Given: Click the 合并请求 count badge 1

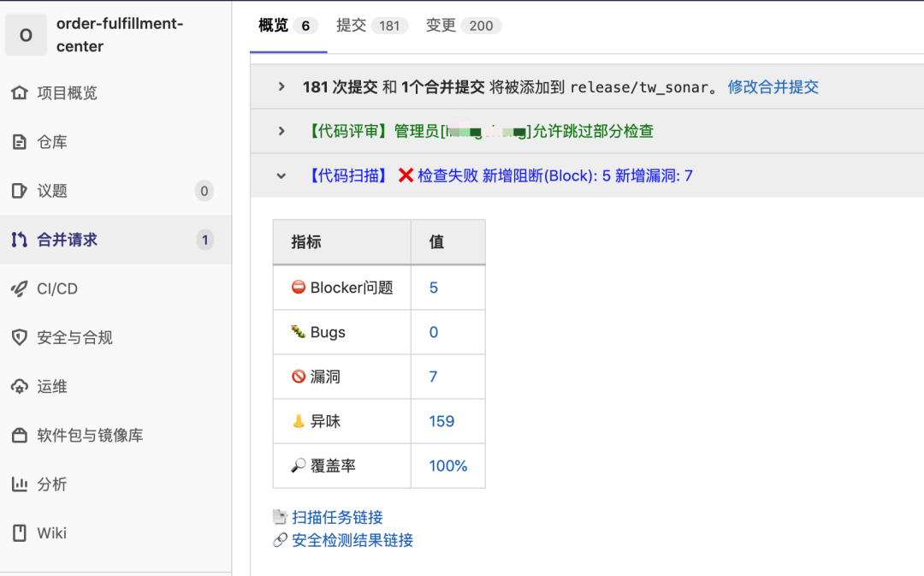Looking at the screenshot, I should point(204,240).
